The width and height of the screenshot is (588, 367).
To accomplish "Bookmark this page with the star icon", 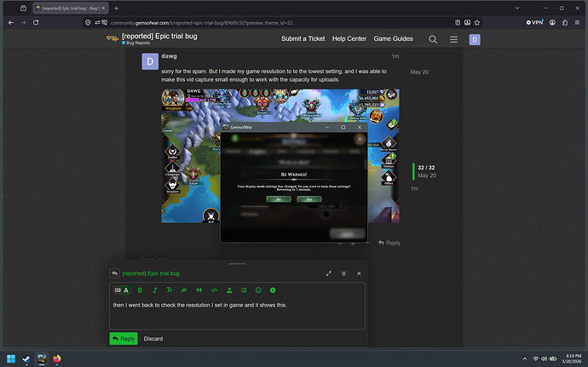I will [477, 22].
